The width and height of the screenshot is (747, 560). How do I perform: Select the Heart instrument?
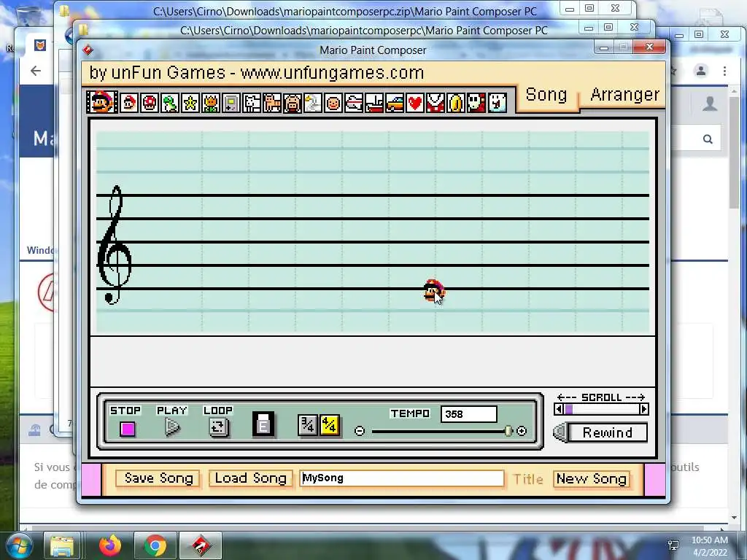pos(415,103)
